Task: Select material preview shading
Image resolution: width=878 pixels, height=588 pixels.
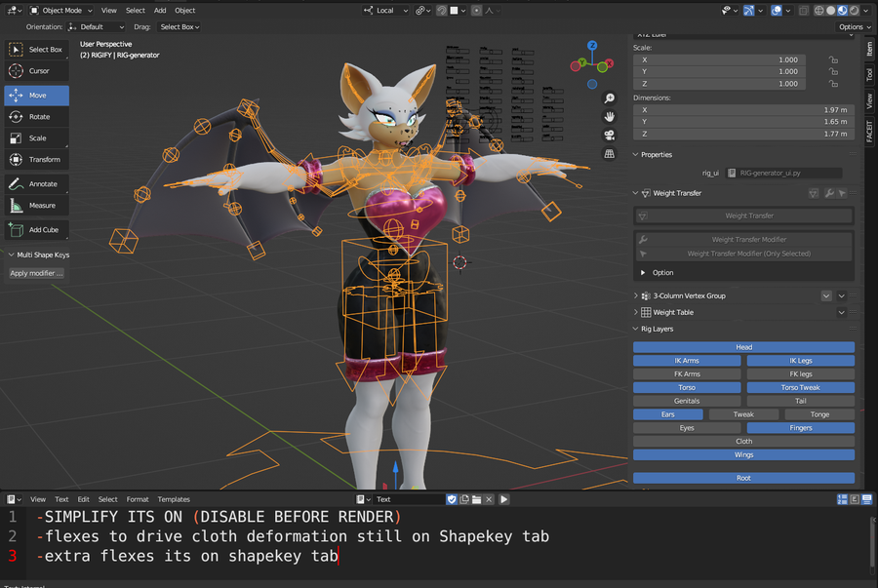Action: (843, 11)
